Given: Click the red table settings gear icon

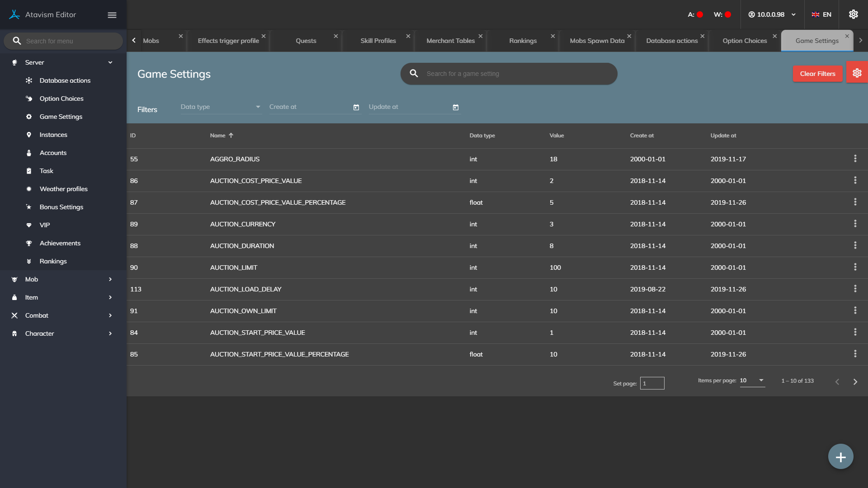Looking at the screenshot, I should click(x=857, y=73).
